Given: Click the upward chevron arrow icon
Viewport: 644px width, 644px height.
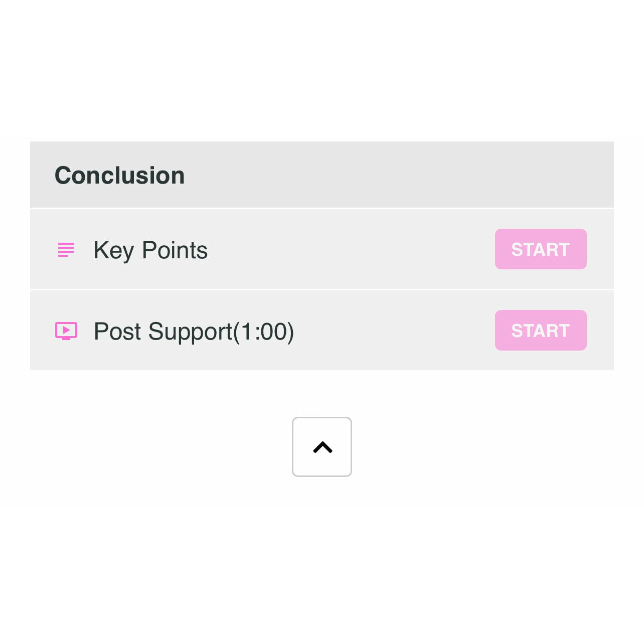Looking at the screenshot, I should click(x=323, y=447).
